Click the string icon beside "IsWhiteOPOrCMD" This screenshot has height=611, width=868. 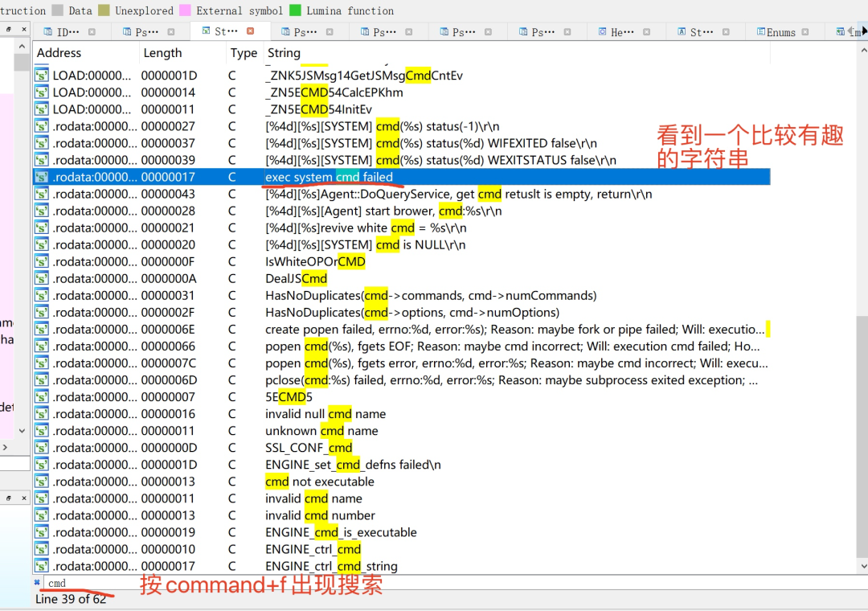coord(41,261)
